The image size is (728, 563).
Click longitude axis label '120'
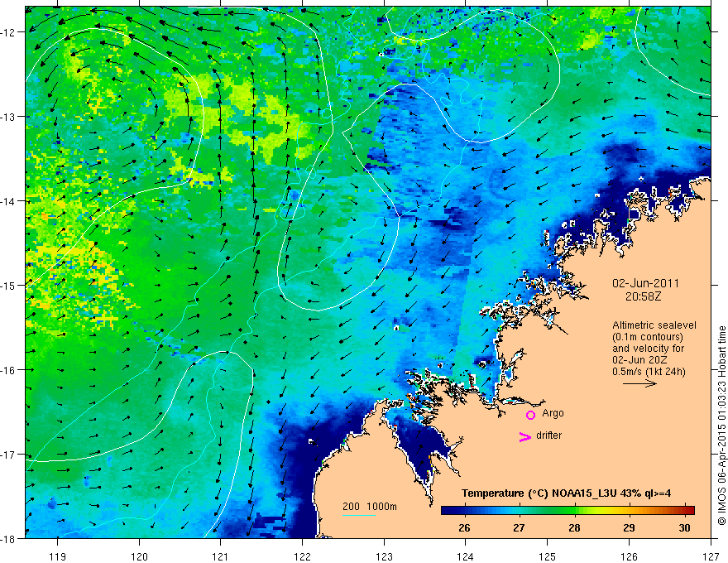click(x=139, y=556)
